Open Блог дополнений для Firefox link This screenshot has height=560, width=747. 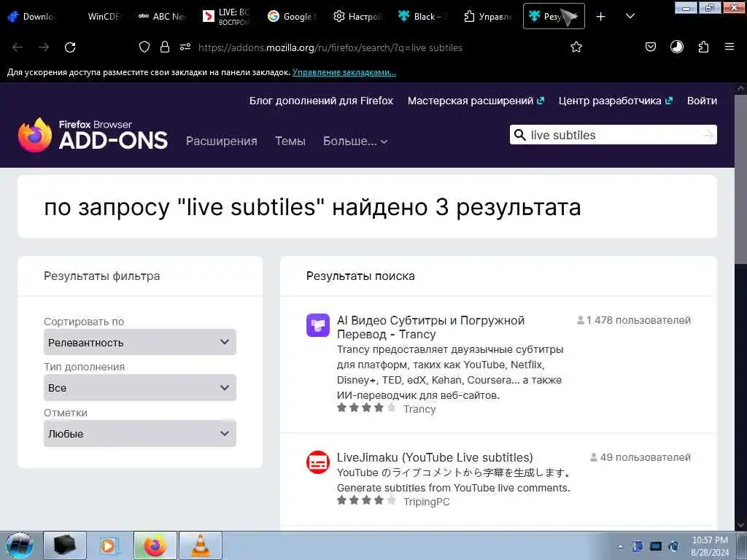[x=321, y=101]
